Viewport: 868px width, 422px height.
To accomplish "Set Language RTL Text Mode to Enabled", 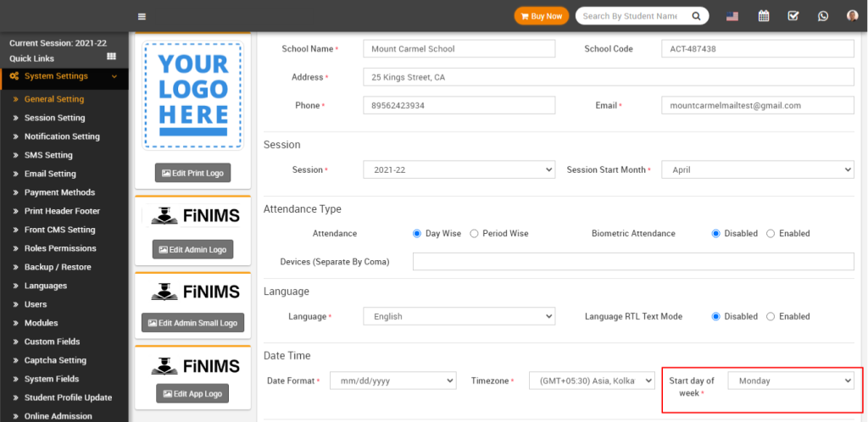I will (x=771, y=316).
